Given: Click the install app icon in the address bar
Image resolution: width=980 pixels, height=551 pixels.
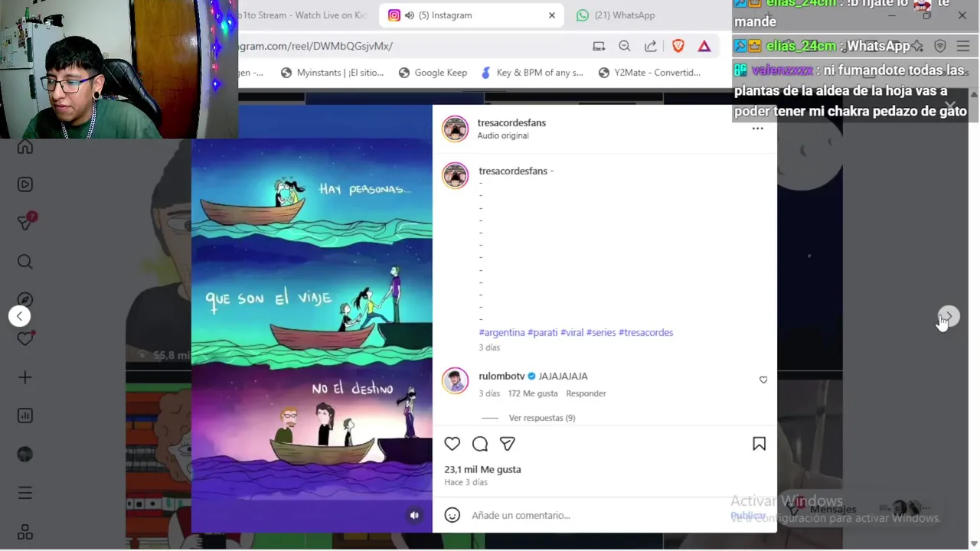Looking at the screenshot, I should (x=599, y=46).
